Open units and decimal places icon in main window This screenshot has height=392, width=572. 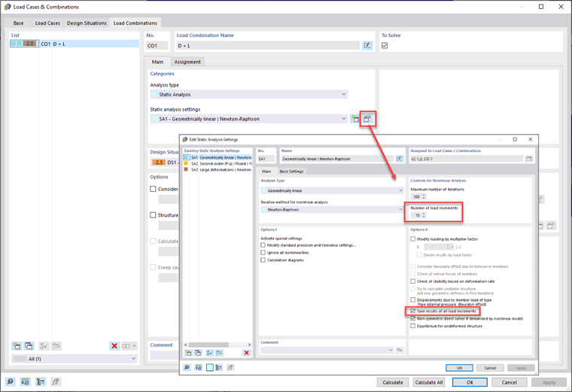point(25,381)
